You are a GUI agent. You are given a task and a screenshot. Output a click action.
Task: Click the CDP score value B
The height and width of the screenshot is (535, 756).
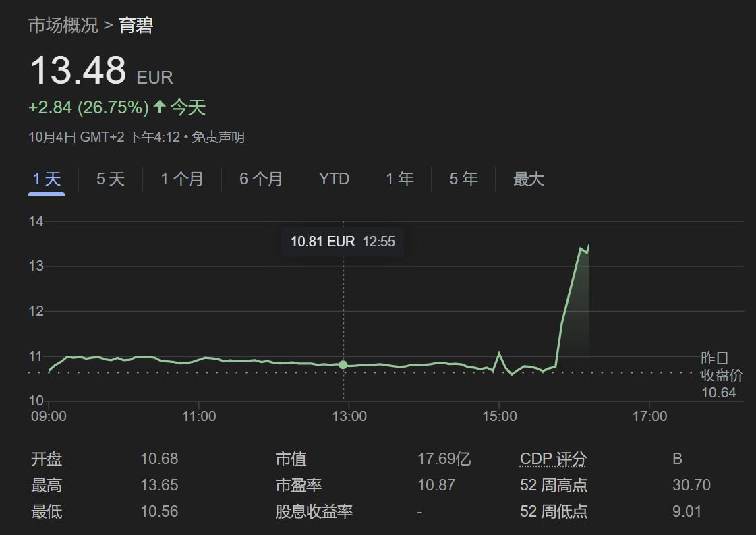pyautogui.click(x=677, y=459)
